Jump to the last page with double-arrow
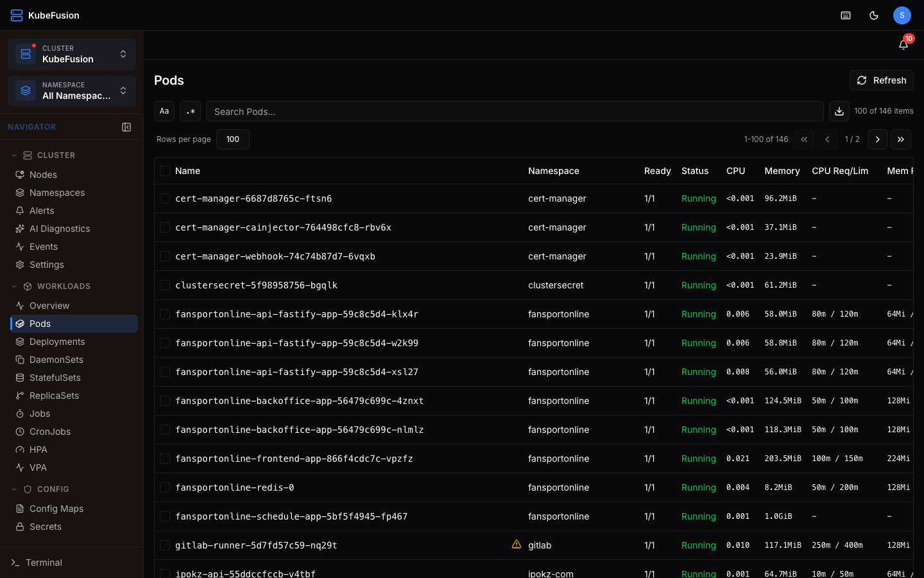The width and height of the screenshot is (924, 578). pyautogui.click(x=901, y=139)
